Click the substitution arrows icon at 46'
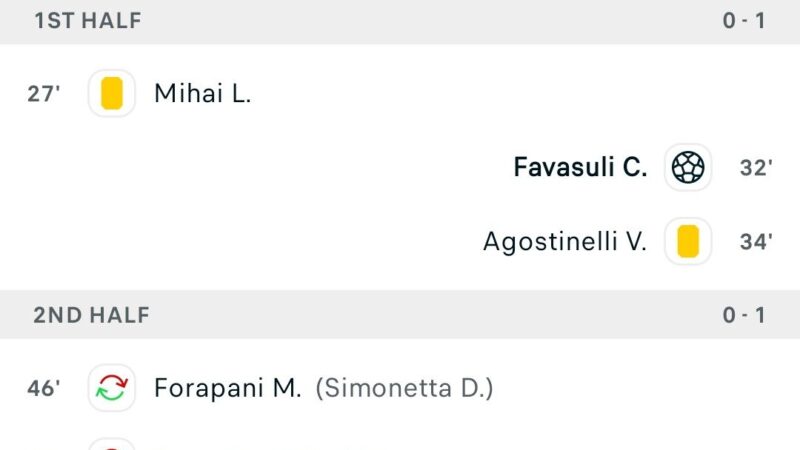Viewport: 800px width, 450px height. coord(112,388)
